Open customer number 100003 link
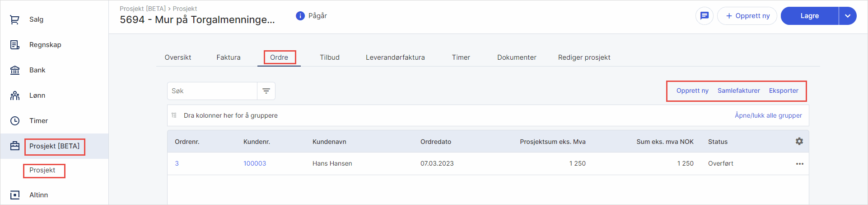 pyautogui.click(x=255, y=163)
